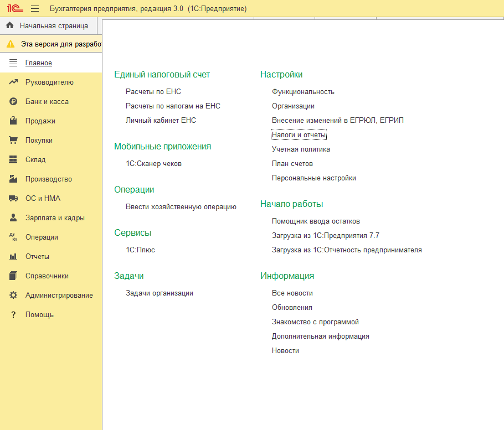Click Ввести хозяйственную операцию
Image resolution: width=504 pixels, height=430 pixels.
coord(181,207)
